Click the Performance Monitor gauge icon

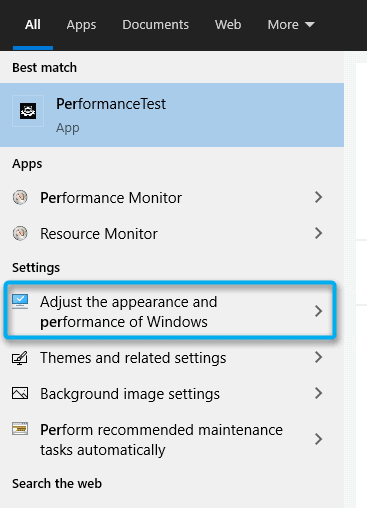(20, 197)
